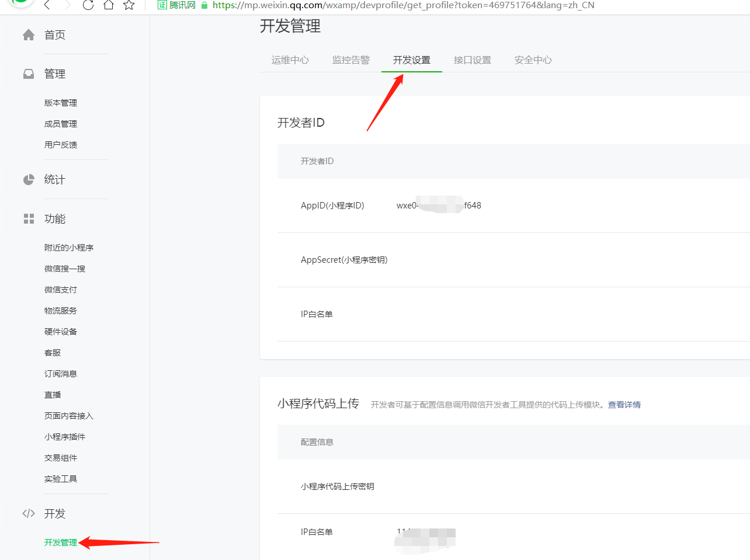Click IP白名单 label under 小程序代码上传
750x560 pixels.
[x=317, y=532]
